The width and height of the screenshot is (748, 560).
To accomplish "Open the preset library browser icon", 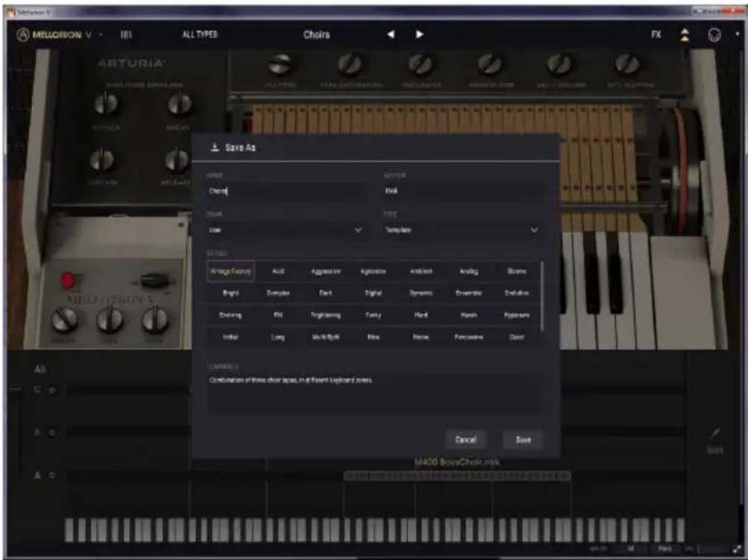I will click(125, 35).
